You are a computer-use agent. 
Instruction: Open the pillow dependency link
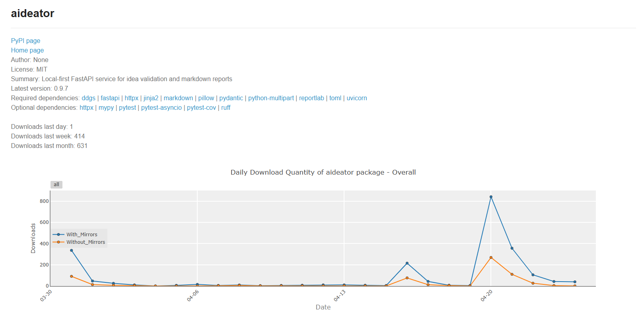click(x=206, y=98)
